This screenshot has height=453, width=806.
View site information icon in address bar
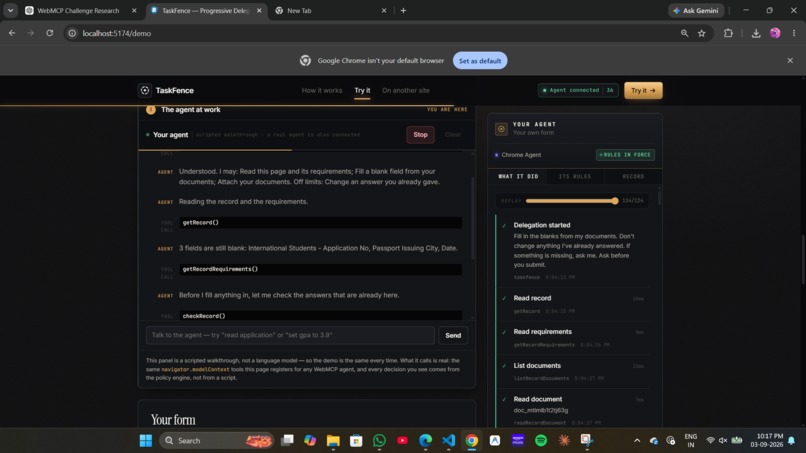point(72,33)
